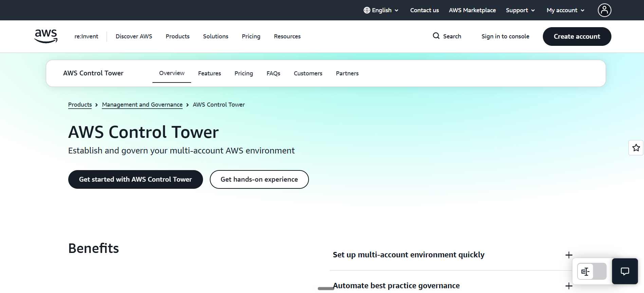Open the Resources menu
The width and height of the screenshot is (644, 293).
click(287, 36)
